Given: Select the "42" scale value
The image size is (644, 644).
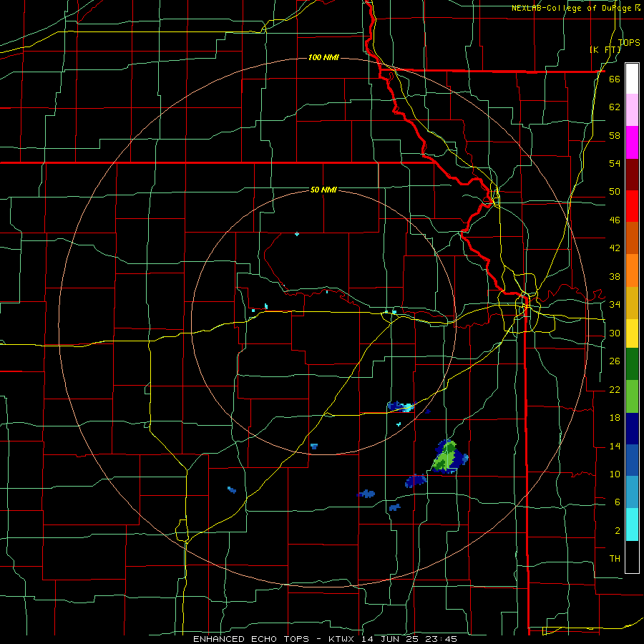Looking at the screenshot, I should pos(615,248).
